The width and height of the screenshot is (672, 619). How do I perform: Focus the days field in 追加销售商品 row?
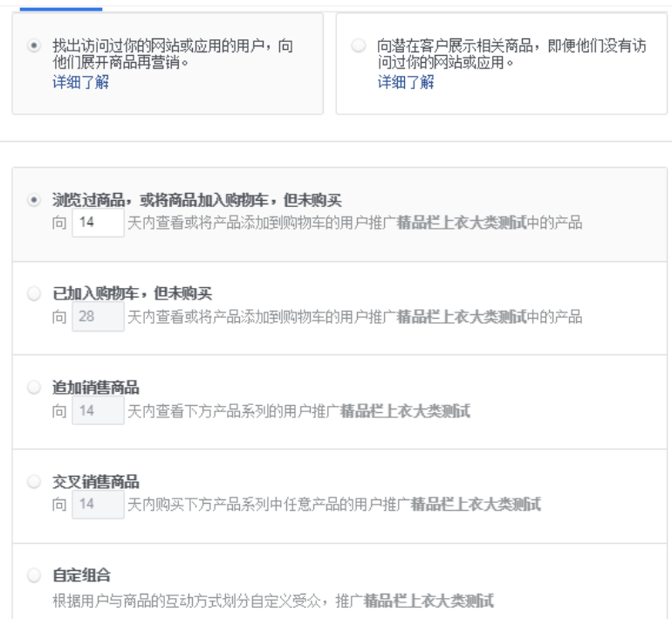[x=98, y=410]
